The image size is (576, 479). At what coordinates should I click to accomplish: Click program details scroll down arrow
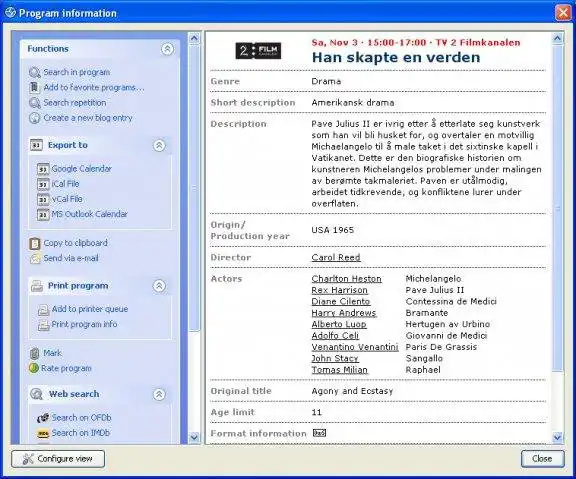coord(557,437)
